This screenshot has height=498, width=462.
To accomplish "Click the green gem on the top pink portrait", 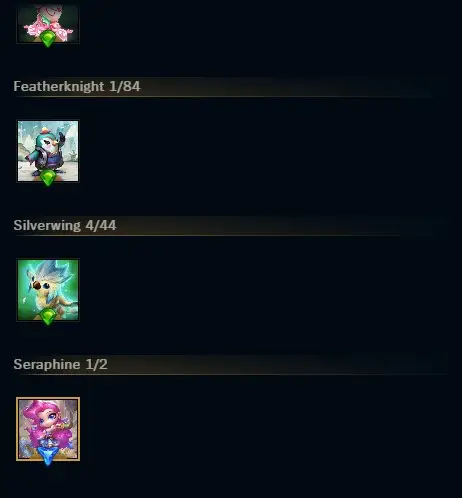I will click(x=48, y=39).
